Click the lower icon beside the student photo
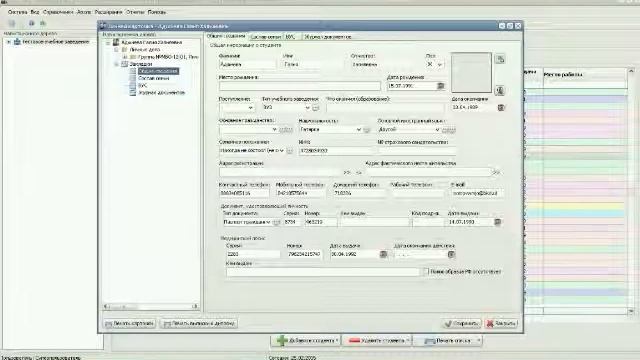Image resolution: width=640 pixels, height=360 pixels. pyautogui.click(x=500, y=90)
